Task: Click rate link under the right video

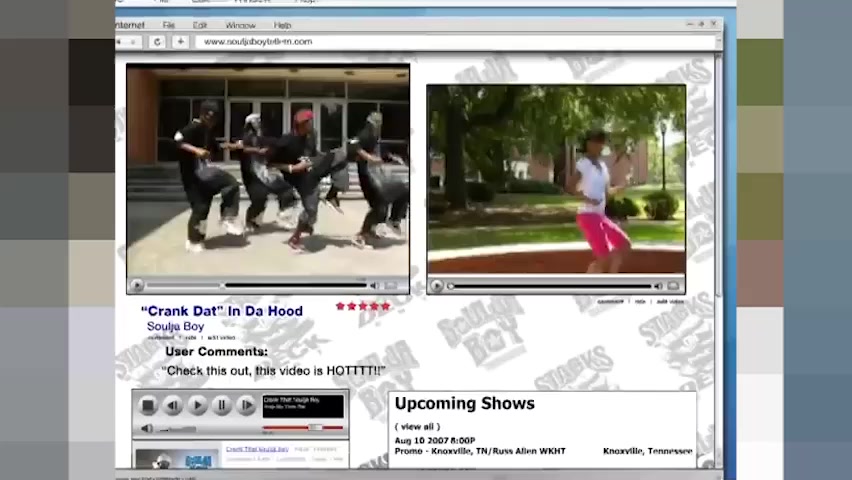Action: (x=640, y=302)
